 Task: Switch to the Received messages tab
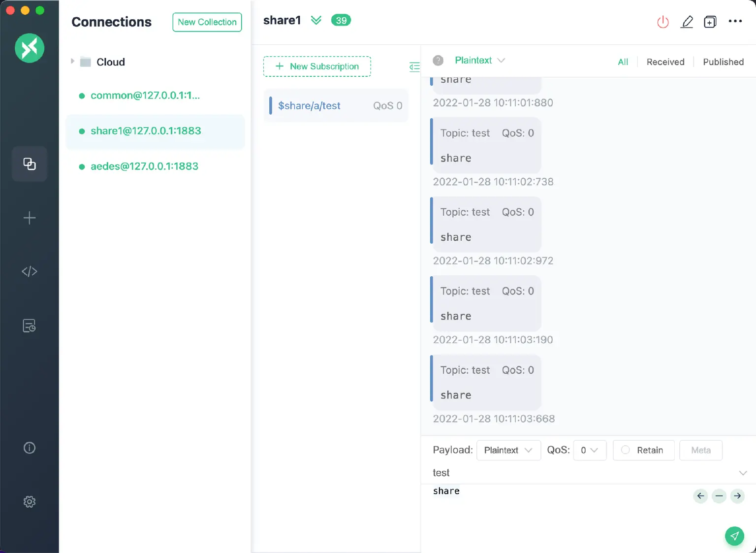(665, 62)
